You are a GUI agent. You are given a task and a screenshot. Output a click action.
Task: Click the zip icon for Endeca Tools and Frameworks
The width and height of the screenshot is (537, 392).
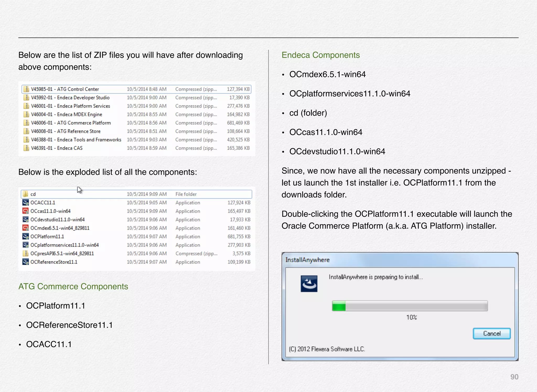pyautogui.click(x=26, y=140)
